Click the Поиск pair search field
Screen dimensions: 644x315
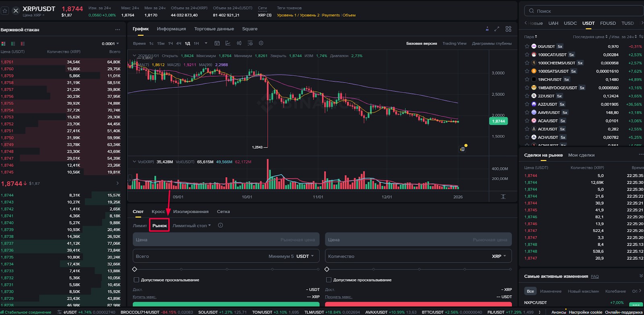click(584, 11)
